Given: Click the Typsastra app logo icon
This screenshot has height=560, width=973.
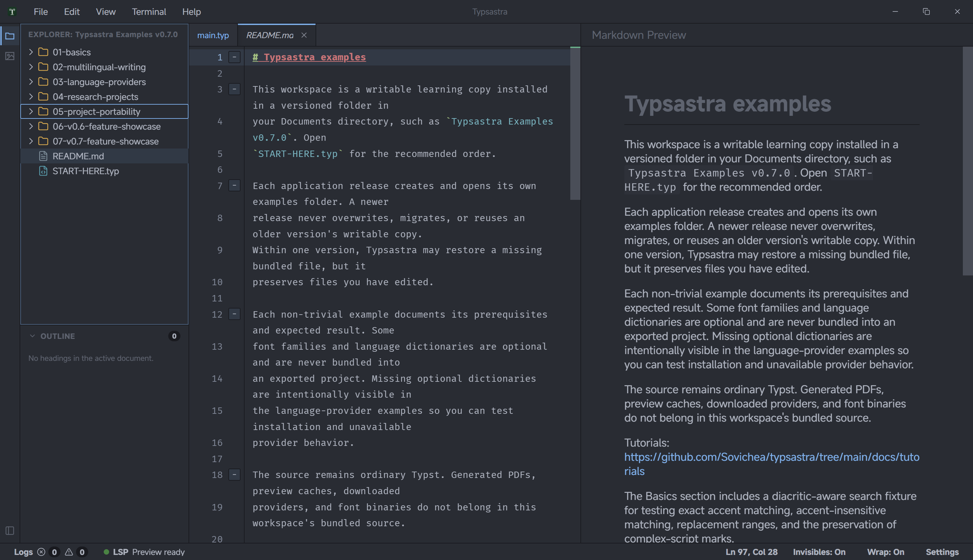Looking at the screenshot, I should coord(12,11).
